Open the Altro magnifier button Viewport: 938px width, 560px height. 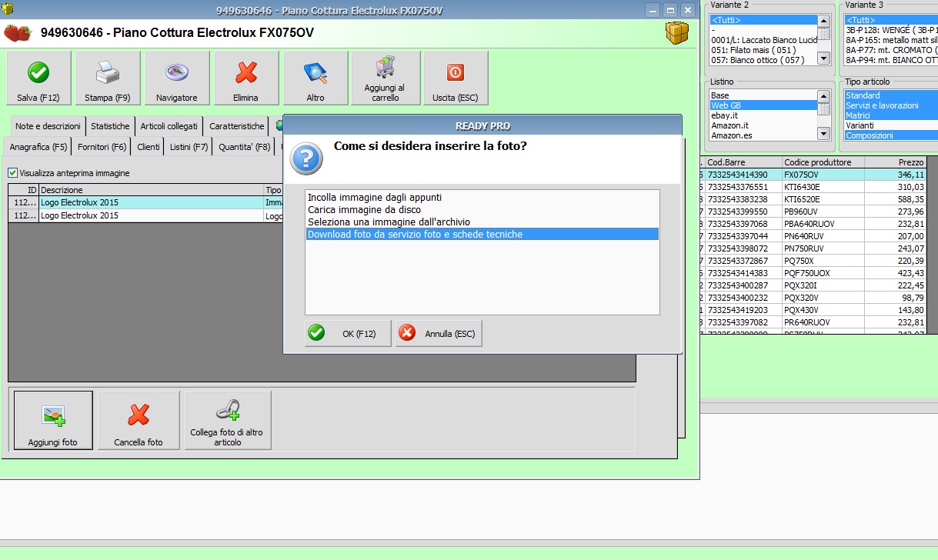[x=315, y=78]
